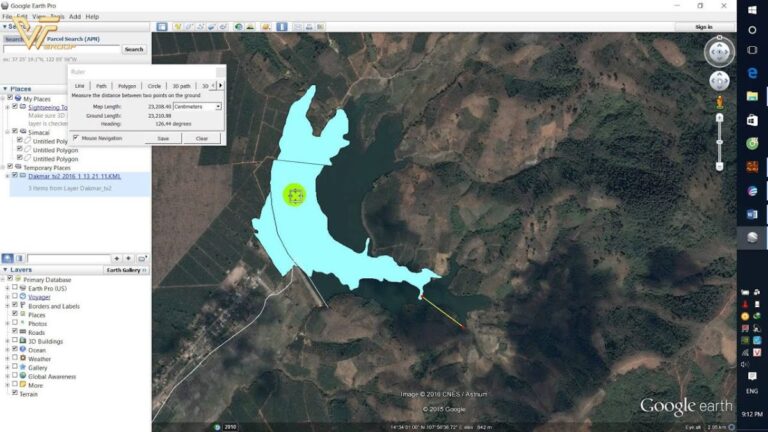Click the Email toolbar icon
The image size is (768, 432).
298,27
